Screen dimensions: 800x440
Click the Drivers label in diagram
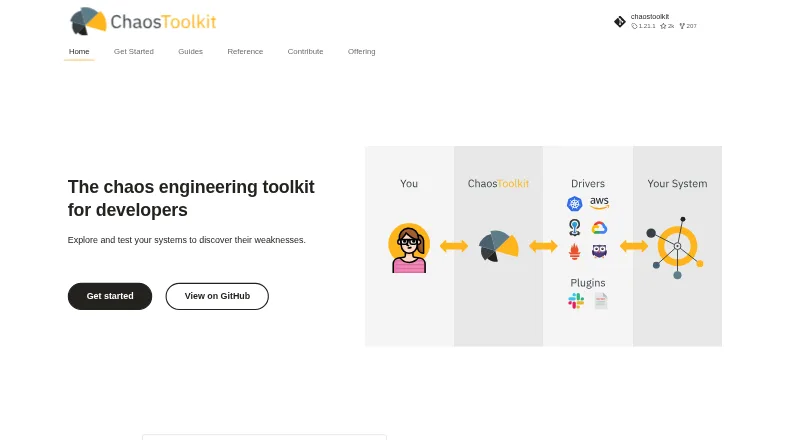[x=588, y=184]
